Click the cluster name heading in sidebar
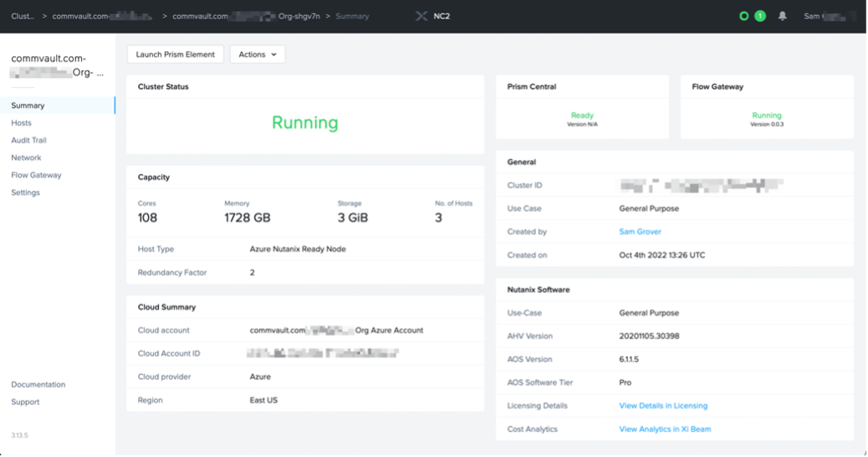The image size is (868, 457). click(57, 65)
